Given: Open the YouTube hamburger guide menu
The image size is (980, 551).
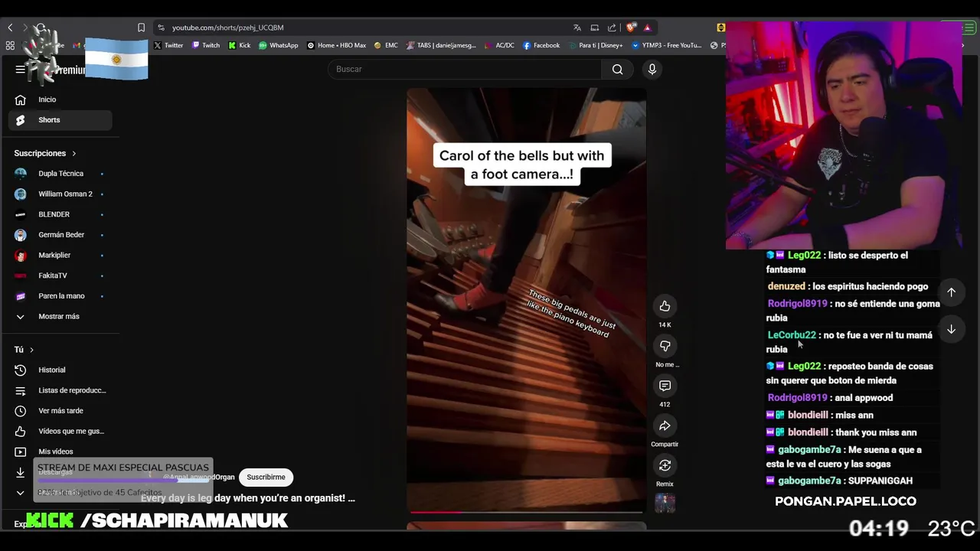Looking at the screenshot, I should [20, 70].
